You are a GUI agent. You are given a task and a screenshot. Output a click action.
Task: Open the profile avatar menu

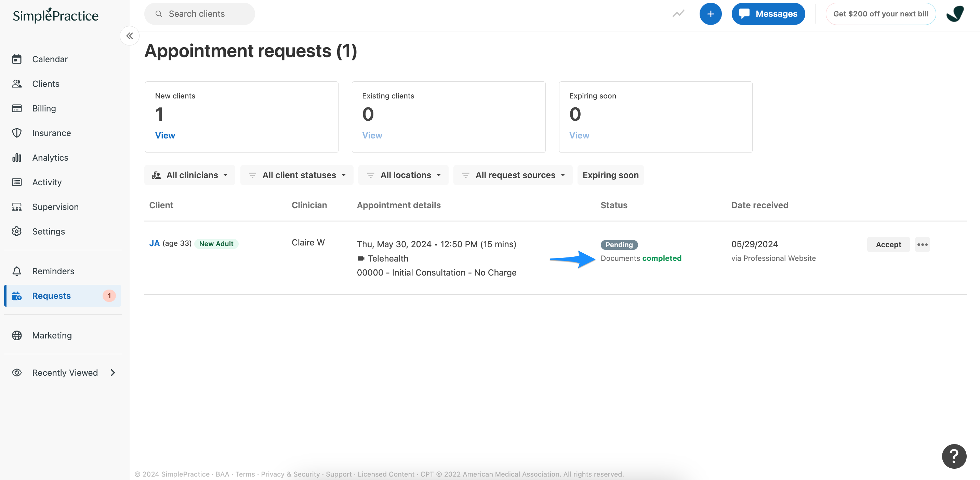point(955,14)
